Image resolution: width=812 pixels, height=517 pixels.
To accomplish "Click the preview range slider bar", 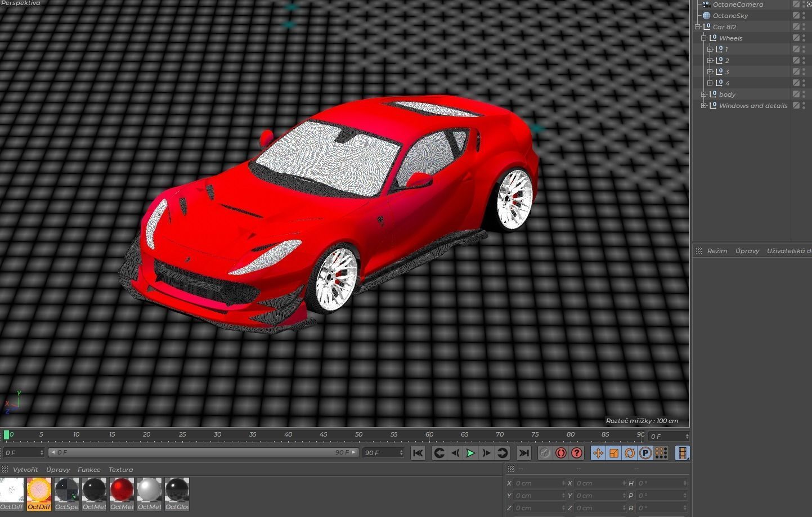I will (203, 452).
